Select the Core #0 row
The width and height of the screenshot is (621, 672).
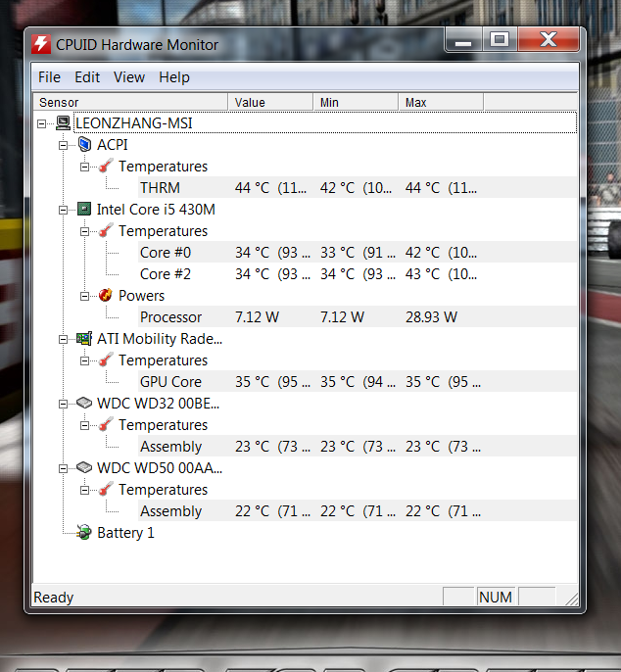tap(358, 253)
